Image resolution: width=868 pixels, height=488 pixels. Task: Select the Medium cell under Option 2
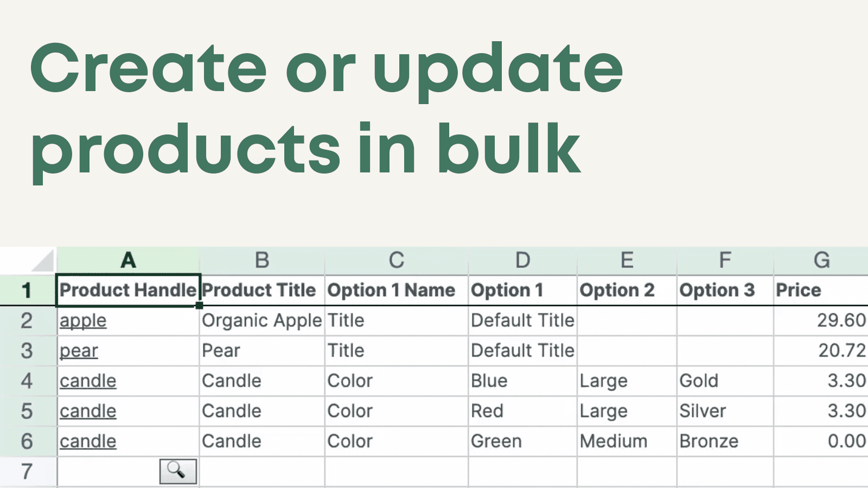627,441
